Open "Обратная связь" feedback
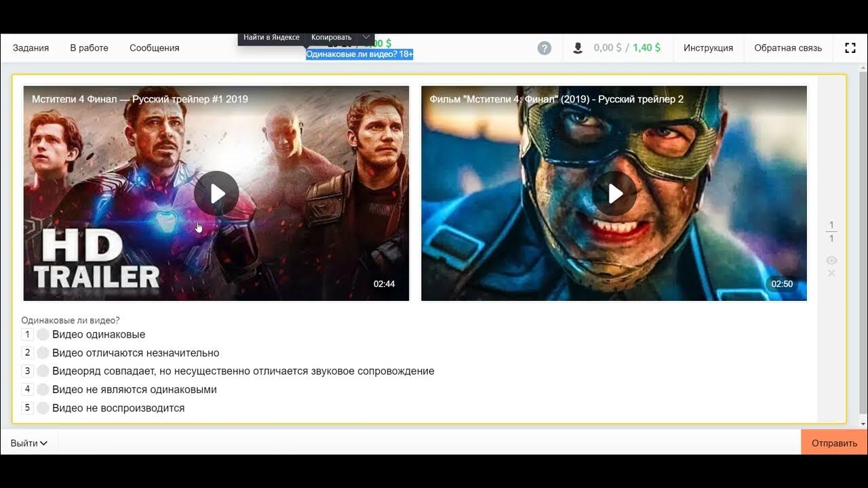 pos(788,48)
